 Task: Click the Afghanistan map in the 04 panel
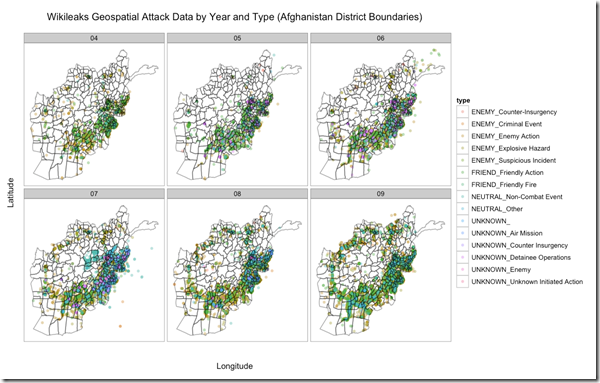point(94,114)
